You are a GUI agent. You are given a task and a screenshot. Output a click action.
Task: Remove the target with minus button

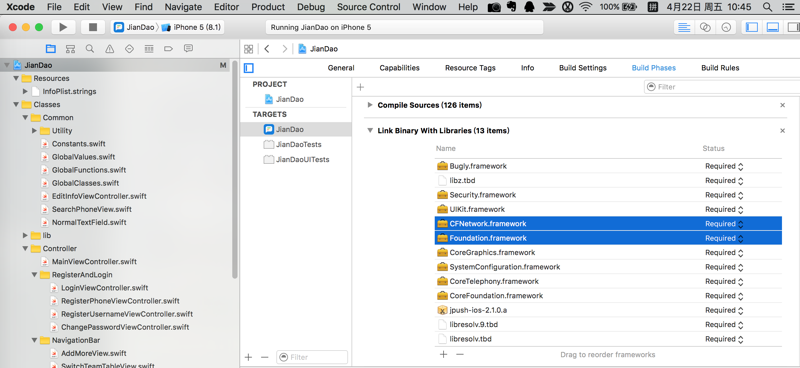pos(264,357)
